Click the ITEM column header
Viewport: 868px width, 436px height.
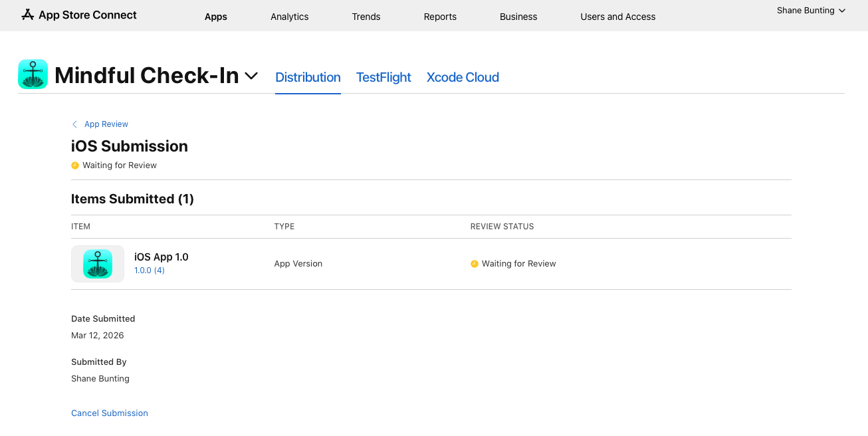coord(80,227)
